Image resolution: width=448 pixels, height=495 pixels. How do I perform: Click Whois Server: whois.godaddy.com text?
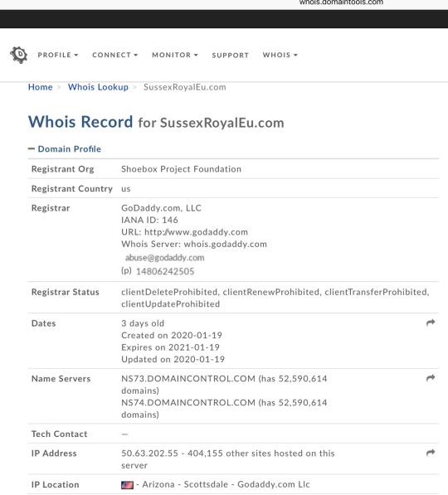point(194,244)
